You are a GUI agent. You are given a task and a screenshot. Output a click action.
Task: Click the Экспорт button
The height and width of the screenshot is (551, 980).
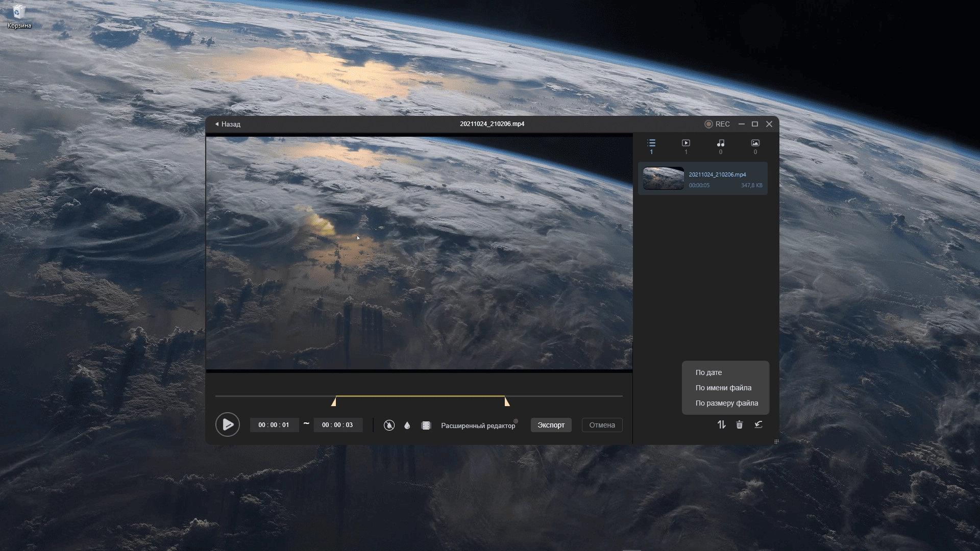click(x=551, y=425)
